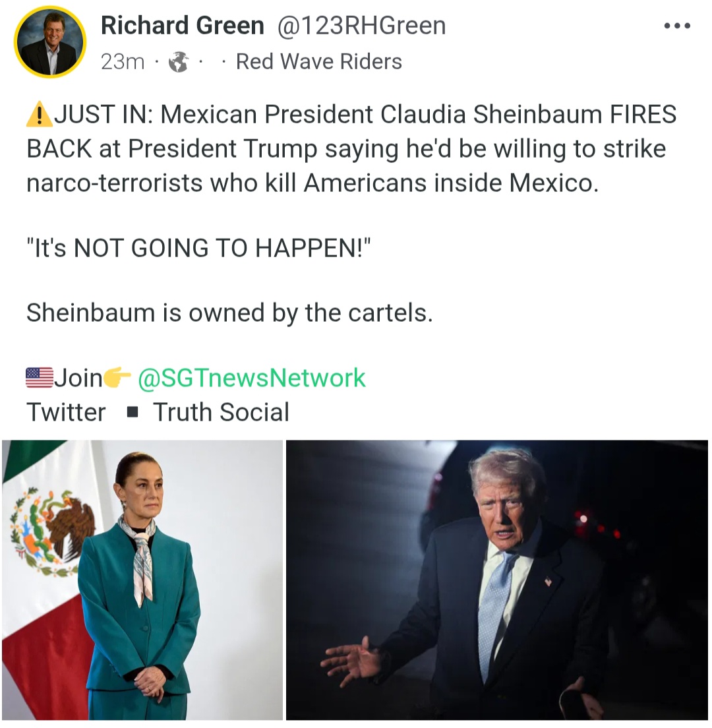Viewport: 712px width, 728px height.
Task: Open the @SGTnewsNetwork mention link
Action: coord(252,378)
